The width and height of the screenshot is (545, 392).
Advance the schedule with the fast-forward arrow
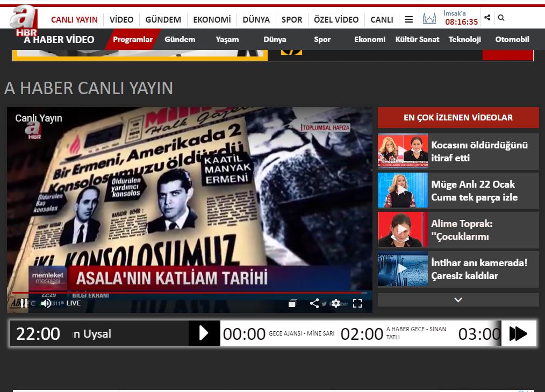[x=518, y=333]
